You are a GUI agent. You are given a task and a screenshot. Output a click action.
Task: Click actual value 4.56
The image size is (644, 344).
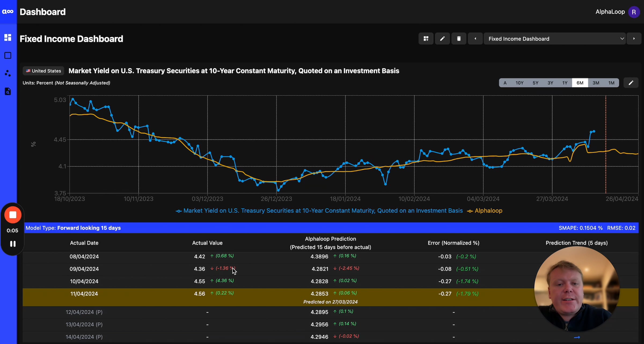click(x=199, y=294)
